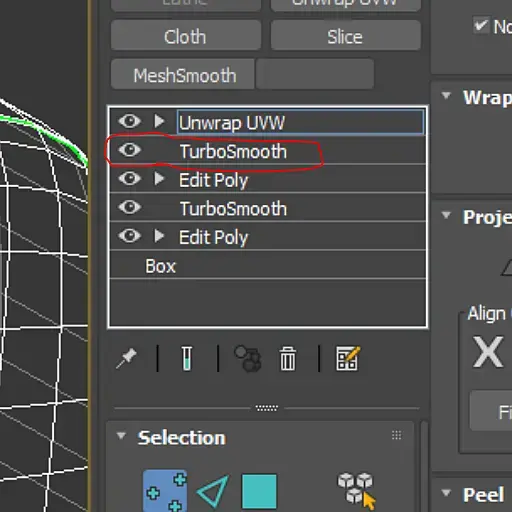Select Edge sub-object mode triangle icon
The image size is (512, 512).
click(x=213, y=492)
